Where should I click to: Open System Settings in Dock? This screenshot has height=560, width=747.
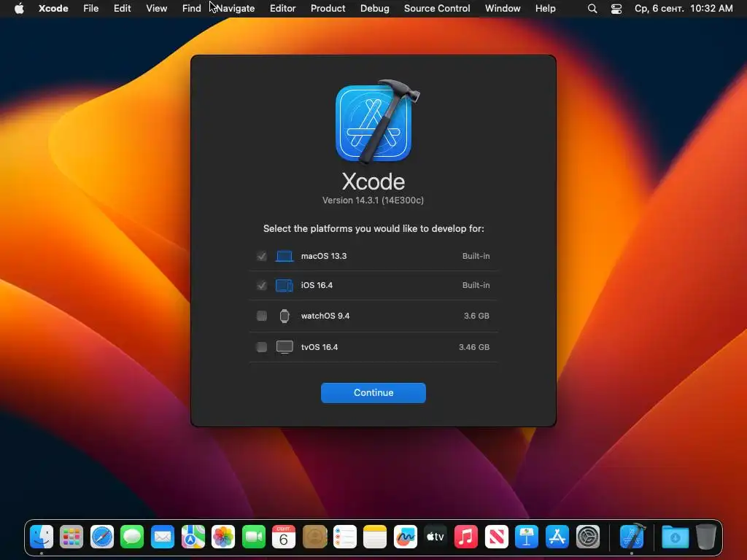[587, 537]
